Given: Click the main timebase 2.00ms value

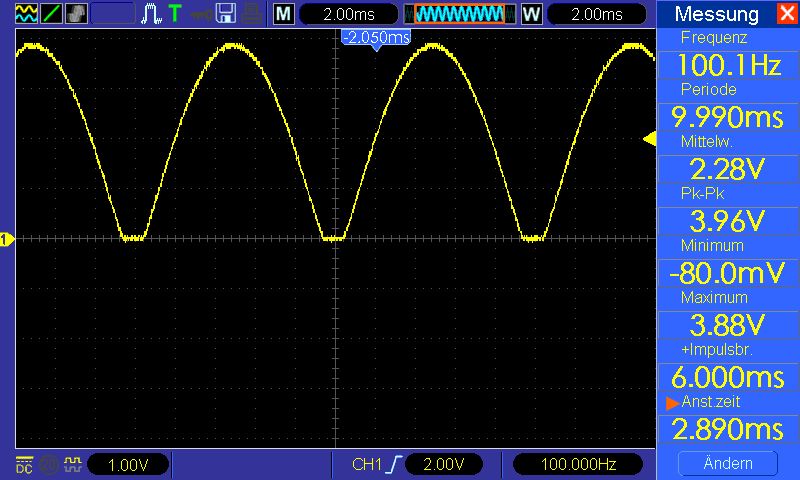Looking at the screenshot, I should point(349,14).
